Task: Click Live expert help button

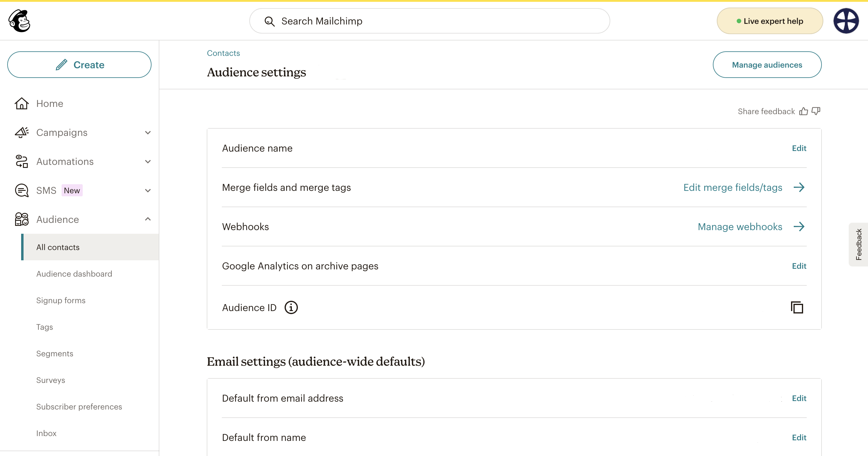Action: coord(770,21)
